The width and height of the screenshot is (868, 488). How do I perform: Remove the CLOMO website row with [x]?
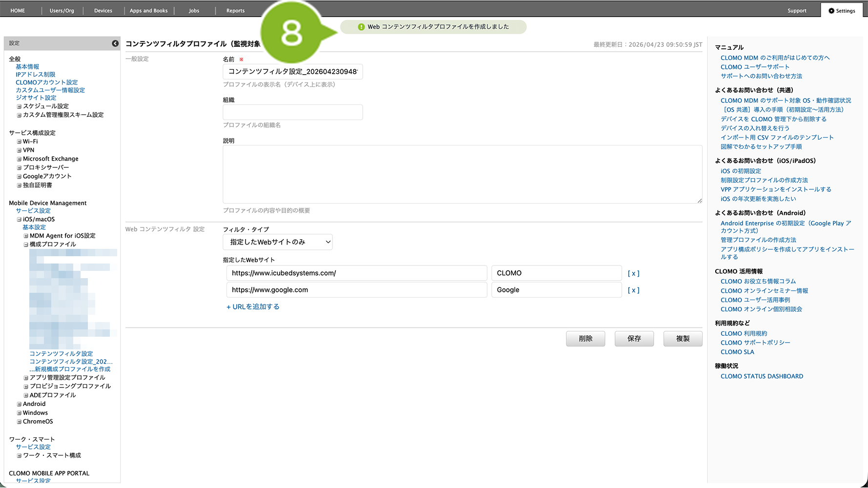tap(633, 274)
